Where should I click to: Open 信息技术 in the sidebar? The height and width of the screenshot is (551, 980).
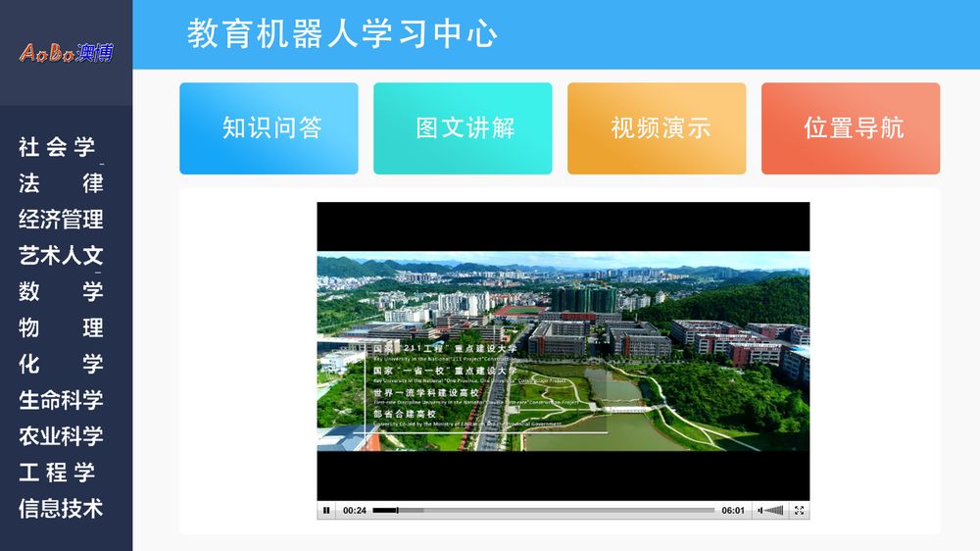click(x=61, y=509)
